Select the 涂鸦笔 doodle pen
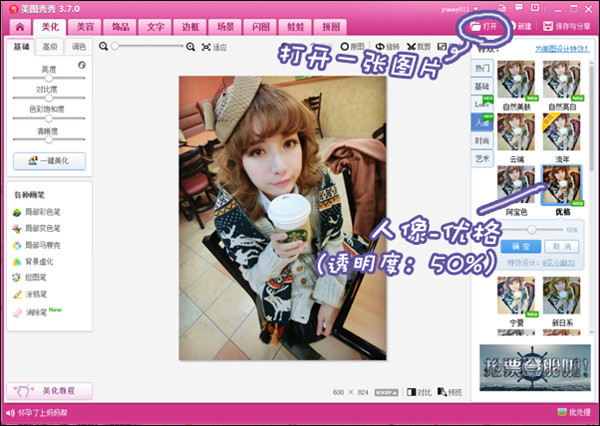Image resolution: width=600 pixels, height=426 pixels. coord(30,294)
